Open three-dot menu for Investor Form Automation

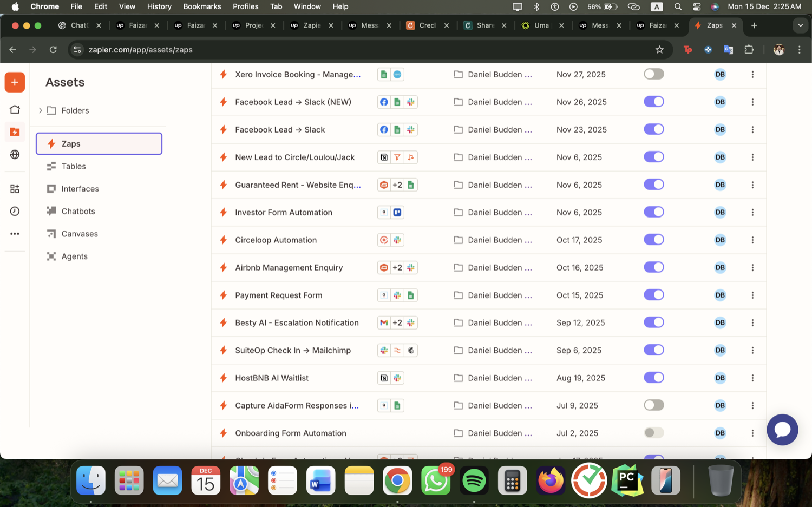[x=752, y=213]
